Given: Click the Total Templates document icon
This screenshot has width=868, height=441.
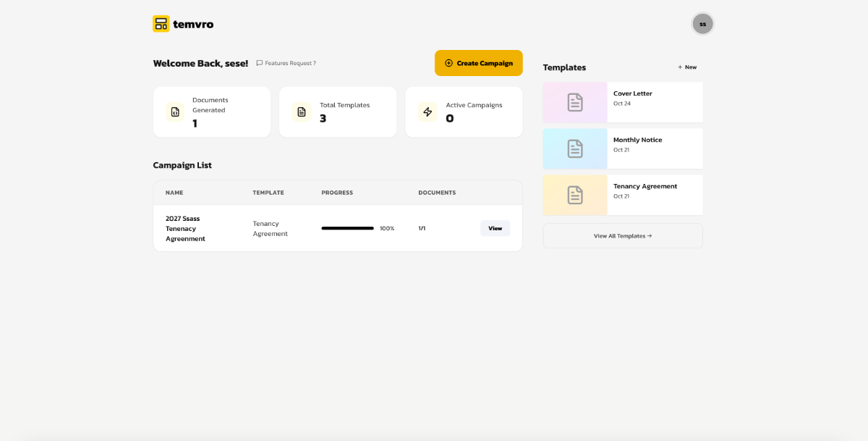Looking at the screenshot, I should coord(302,112).
